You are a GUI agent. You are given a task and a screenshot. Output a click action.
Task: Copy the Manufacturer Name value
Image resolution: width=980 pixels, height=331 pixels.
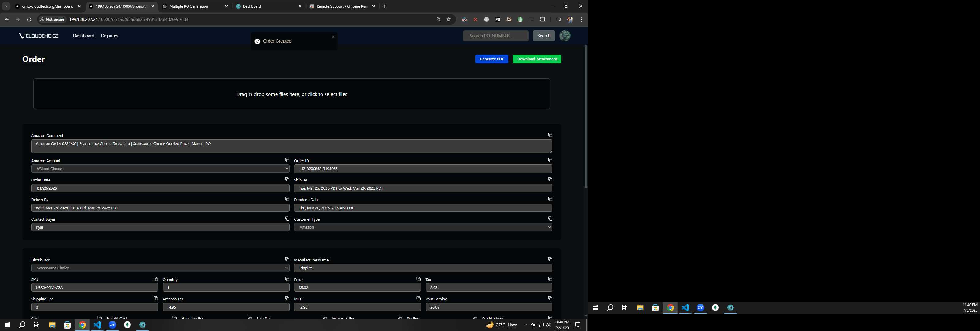point(550,259)
